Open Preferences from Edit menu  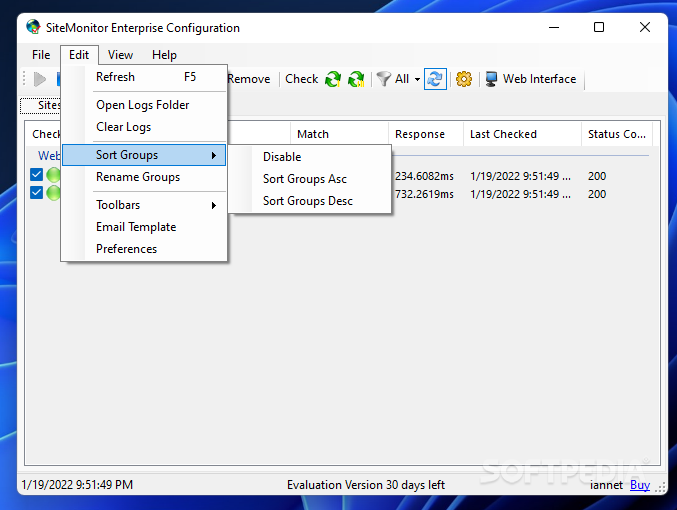point(144,249)
